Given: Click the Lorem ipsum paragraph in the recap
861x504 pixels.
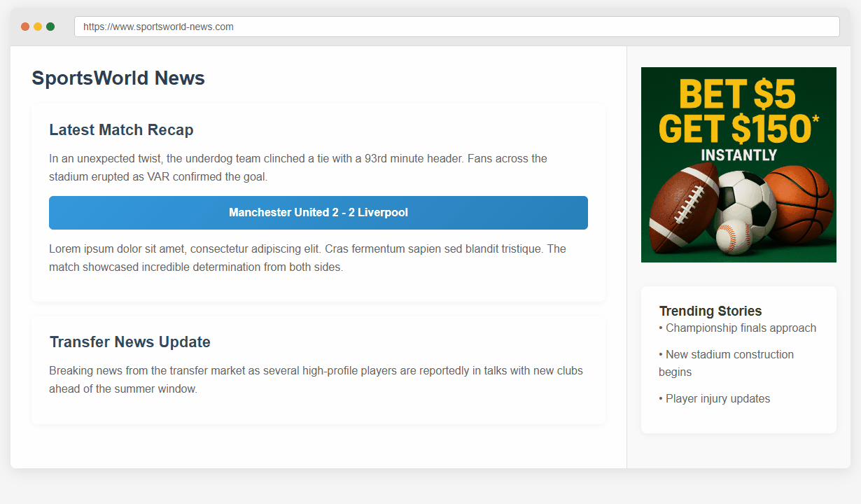Looking at the screenshot, I should (x=308, y=258).
